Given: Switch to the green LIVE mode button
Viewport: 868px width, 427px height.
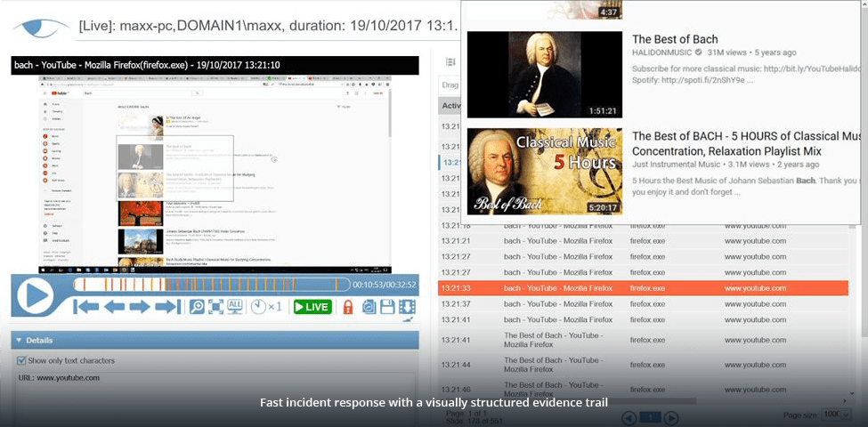Looking at the screenshot, I should [312, 307].
